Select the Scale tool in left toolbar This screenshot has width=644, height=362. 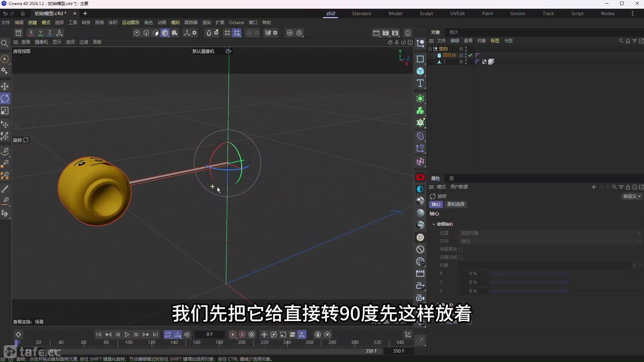coord(5,111)
